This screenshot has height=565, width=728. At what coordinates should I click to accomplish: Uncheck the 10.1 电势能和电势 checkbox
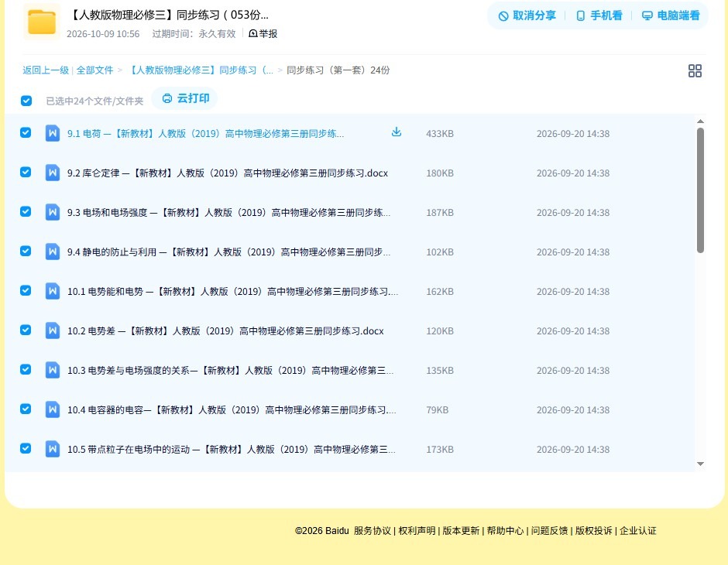pos(26,290)
